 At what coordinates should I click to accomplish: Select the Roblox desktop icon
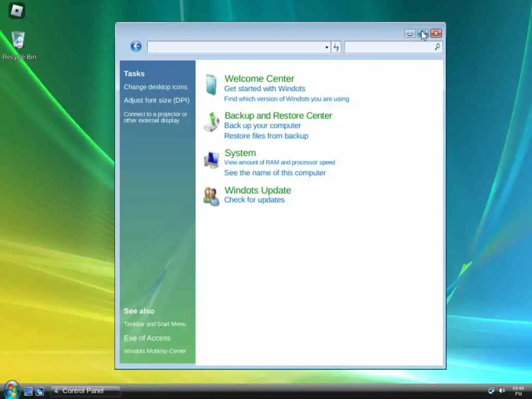17,10
